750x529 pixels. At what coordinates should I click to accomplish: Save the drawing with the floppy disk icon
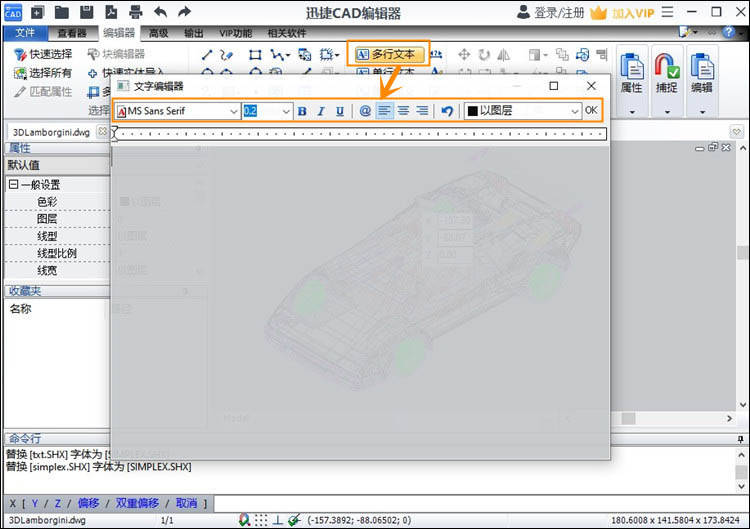click(87, 12)
